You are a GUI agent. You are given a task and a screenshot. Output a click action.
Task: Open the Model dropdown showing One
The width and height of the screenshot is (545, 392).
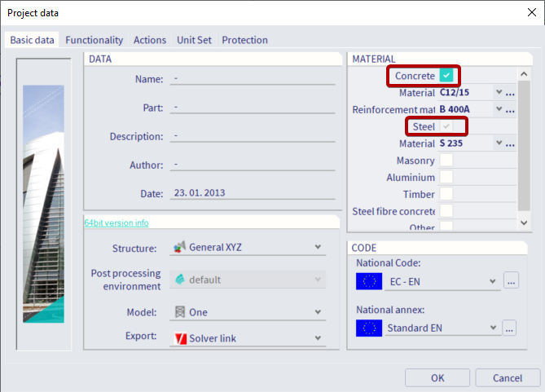click(x=319, y=312)
